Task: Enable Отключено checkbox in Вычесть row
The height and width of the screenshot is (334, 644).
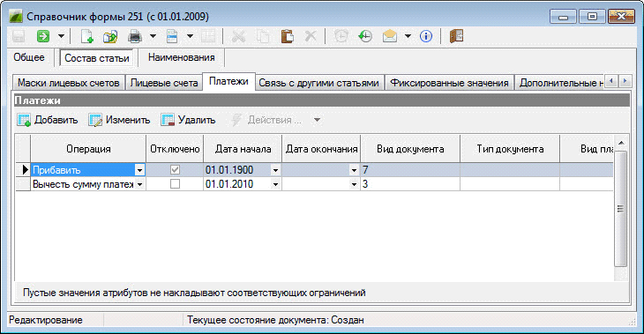Action: (175, 184)
